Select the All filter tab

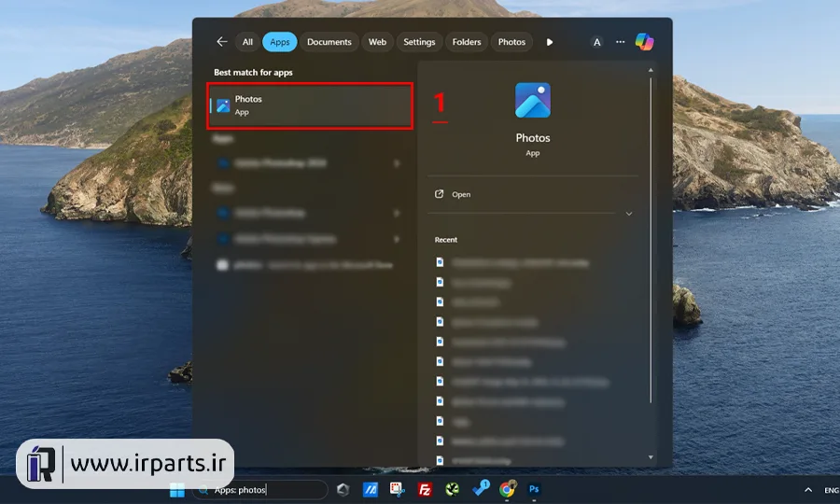tap(247, 42)
